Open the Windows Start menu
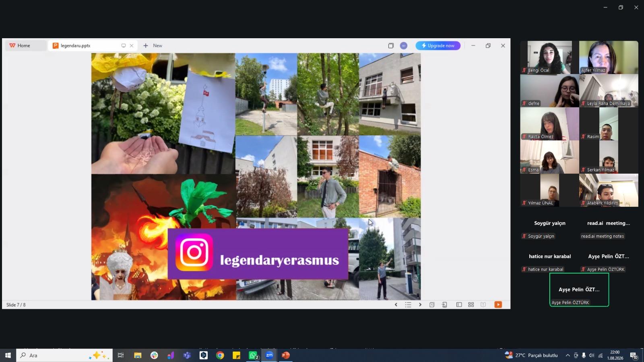 [8, 355]
